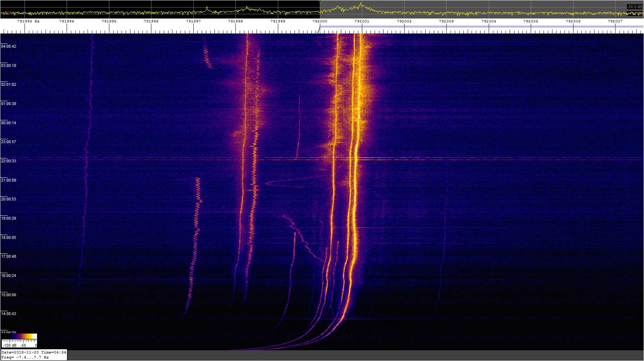The width and height of the screenshot is (644, 361).
Task: Click the 792002 frequency axis label
Action: [404, 21]
